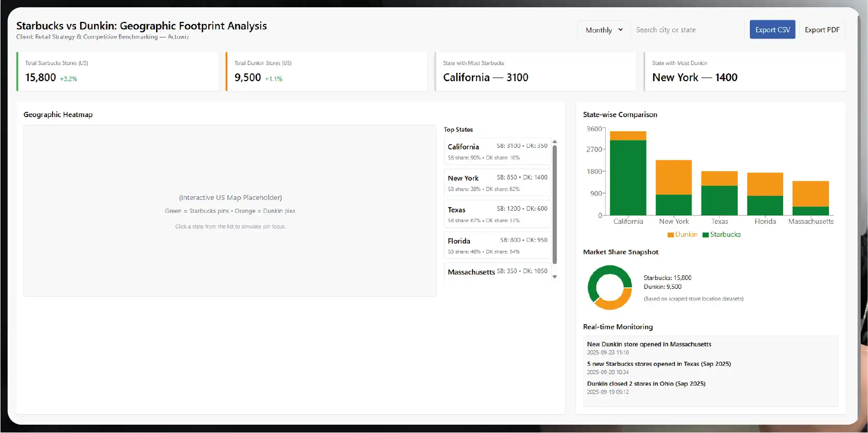Open the Total Starbucks Stores card
The height and width of the screenshot is (433, 868).
pyautogui.click(x=118, y=72)
